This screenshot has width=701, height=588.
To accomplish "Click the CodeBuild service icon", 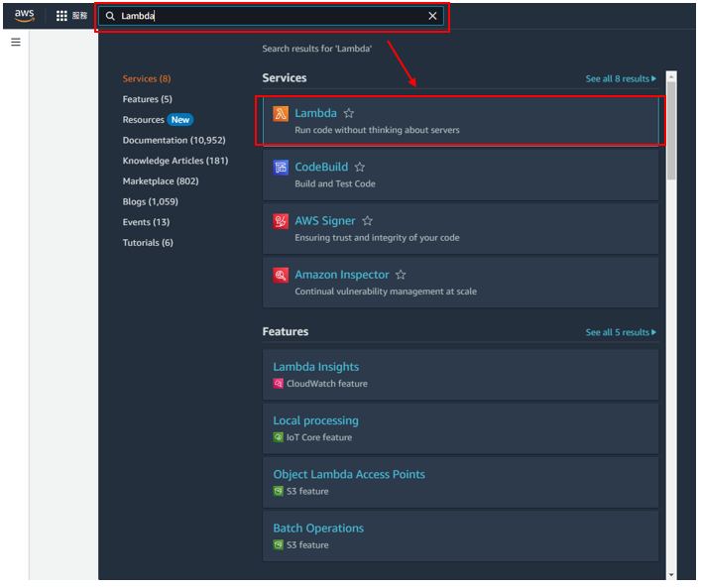I will point(281,168).
